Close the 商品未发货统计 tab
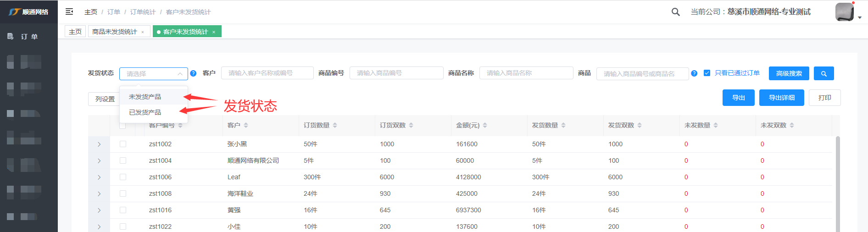868x232 pixels. click(x=143, y=32)
